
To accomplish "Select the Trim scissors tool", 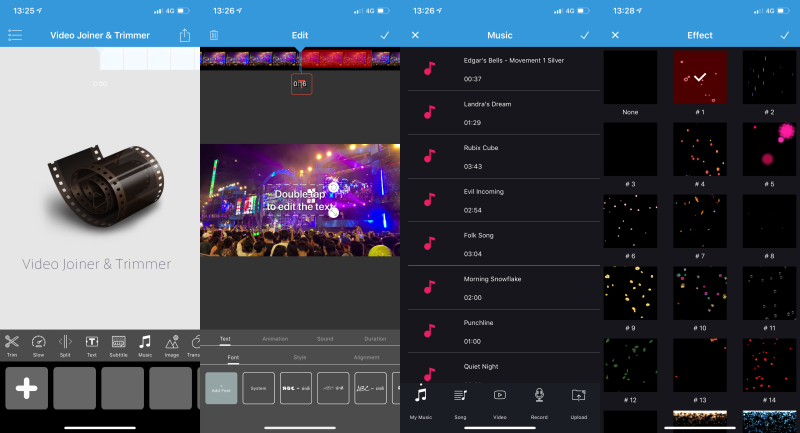I will [x=13, y=344].
